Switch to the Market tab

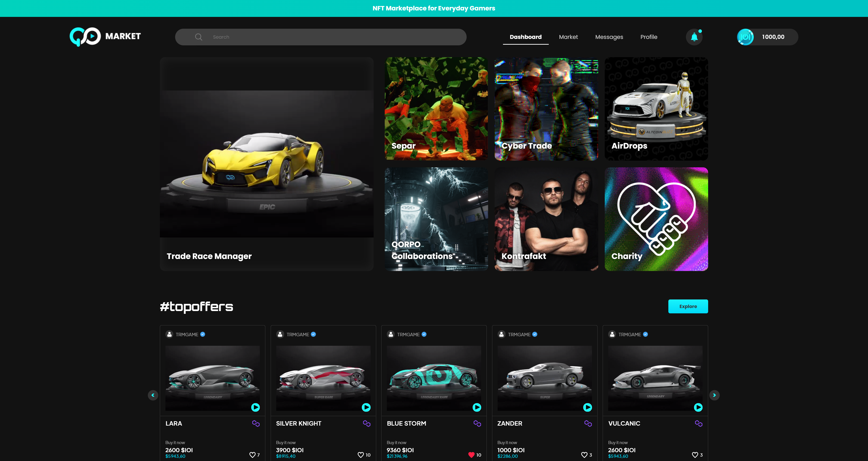pyautogui.click(x=568, y=37)
